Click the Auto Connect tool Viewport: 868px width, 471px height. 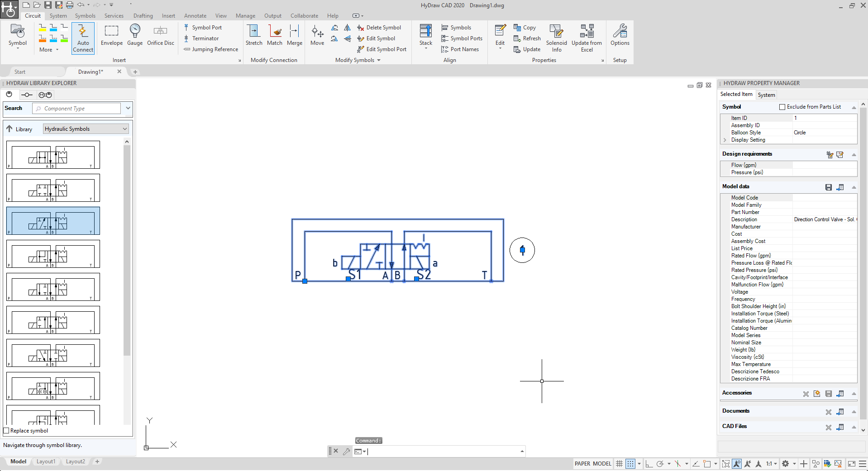[83, 38]
